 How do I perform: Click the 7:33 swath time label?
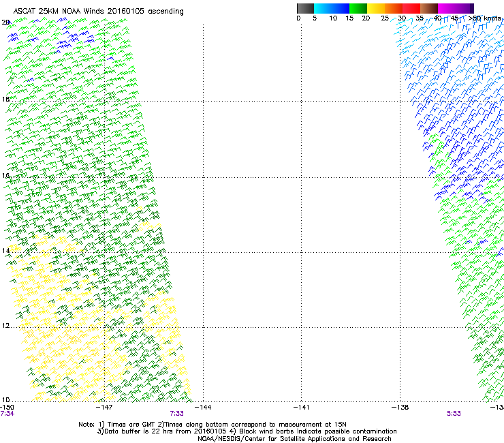[177, 414]
